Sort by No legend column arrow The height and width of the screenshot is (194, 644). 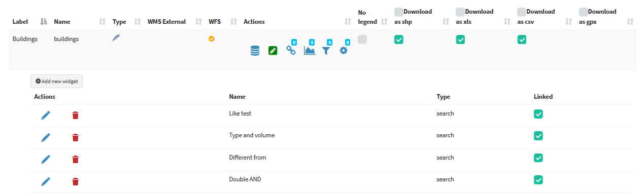coord(384,22)
